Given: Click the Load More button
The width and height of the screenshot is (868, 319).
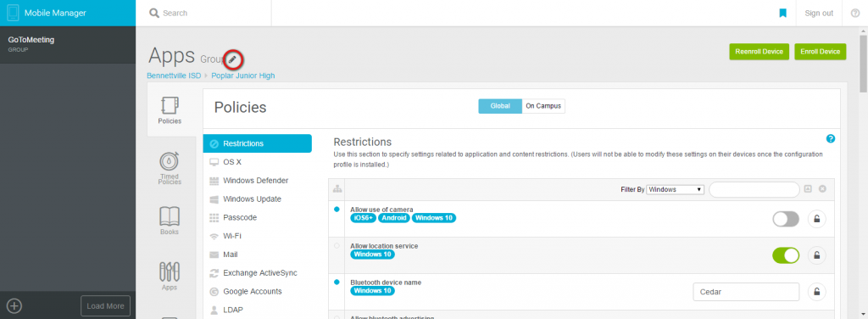Looking at the screenshot, I should coord(105,306).
